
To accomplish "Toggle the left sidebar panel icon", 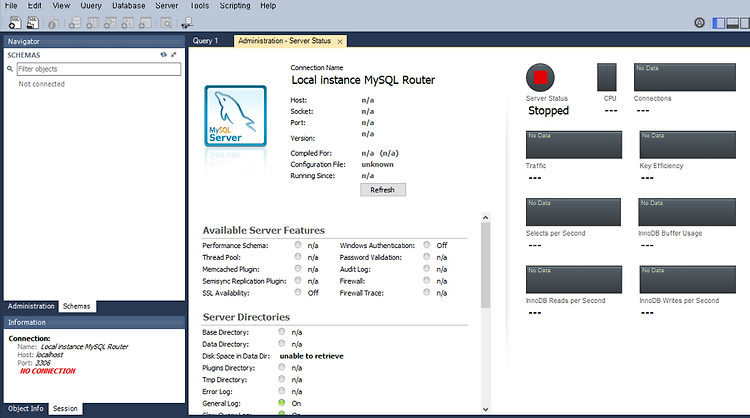I will tap(718, 23).
